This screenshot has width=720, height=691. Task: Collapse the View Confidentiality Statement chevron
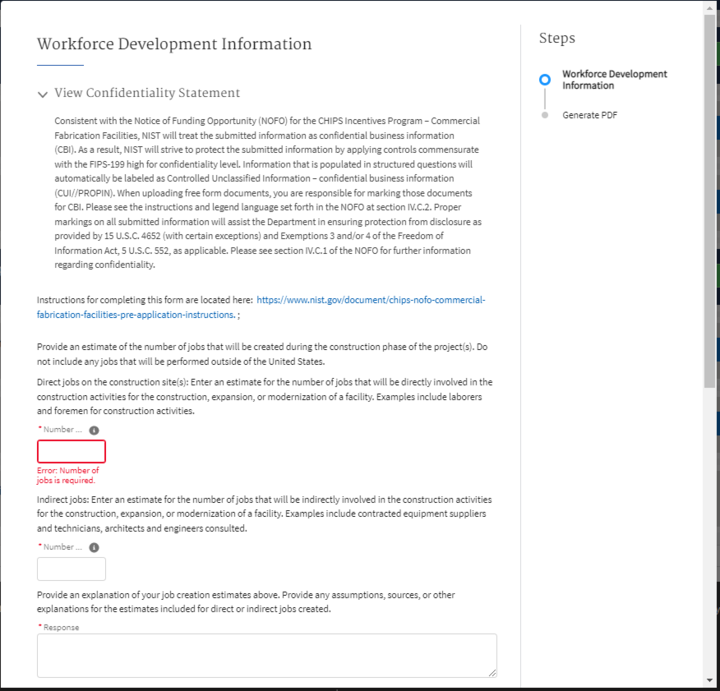click(x=43, y=95)
